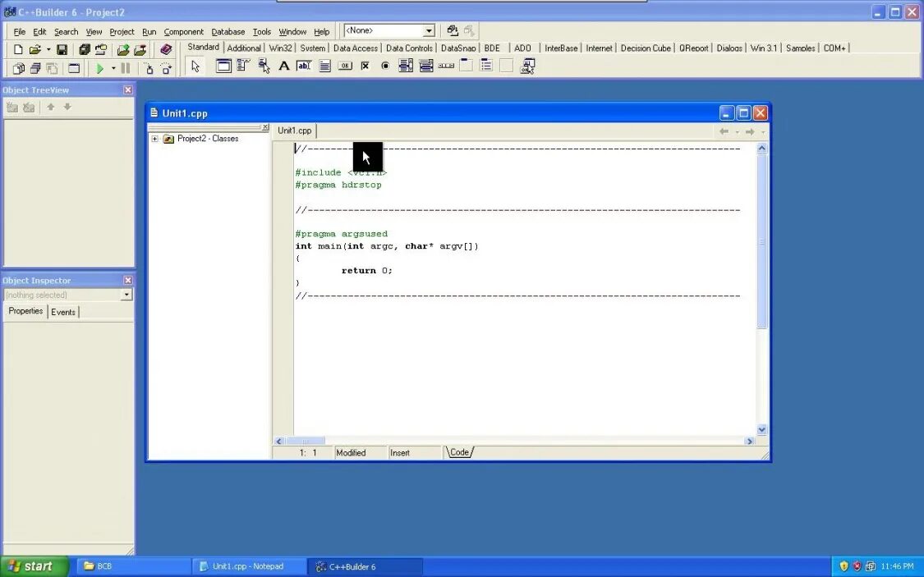This screenshot has height=577, width=924.
Task: Select the ListBox component icon
Action: (x=406, y=66)
